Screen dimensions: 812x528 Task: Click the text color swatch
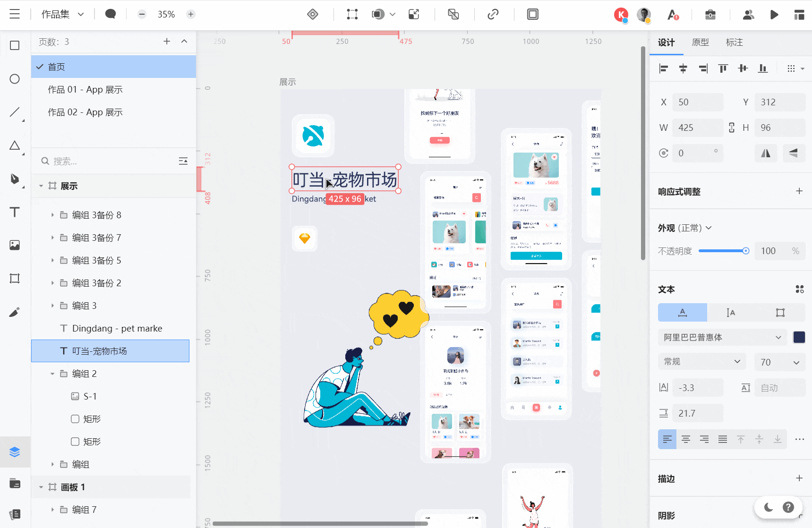click(799, 337)
